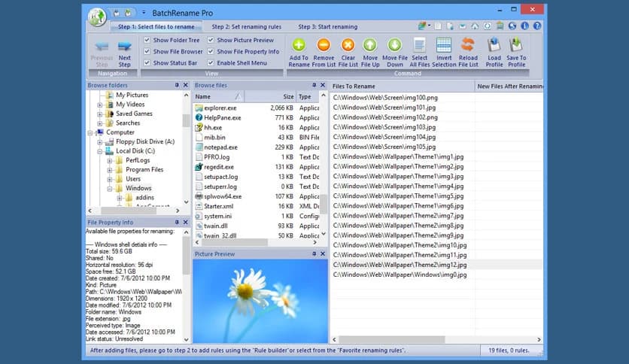Click the Files To Rename column header
The height and width of the screenshot is (364, 629).
coord(402,86)
